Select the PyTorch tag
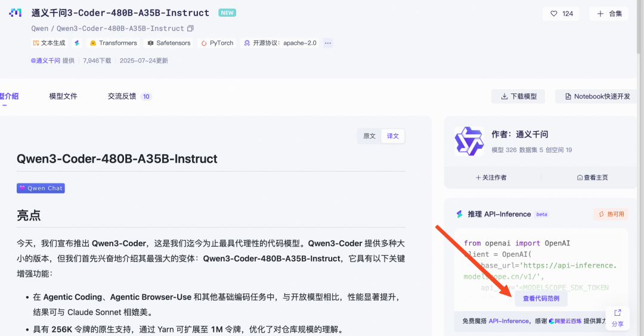644x336 pixels. point(217,43)
